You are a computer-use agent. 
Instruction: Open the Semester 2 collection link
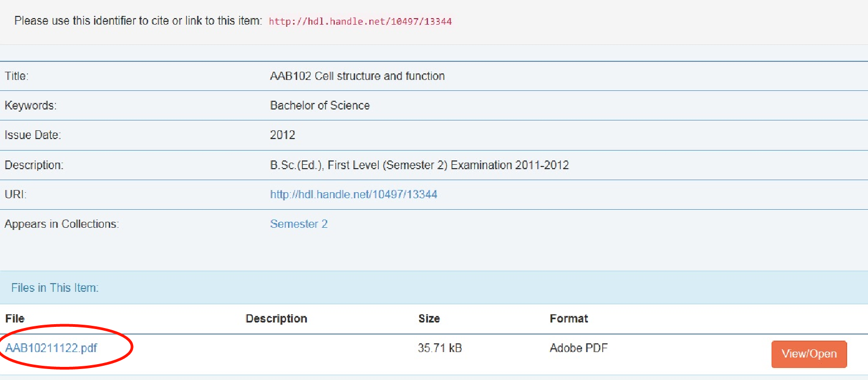coord(299,224)
